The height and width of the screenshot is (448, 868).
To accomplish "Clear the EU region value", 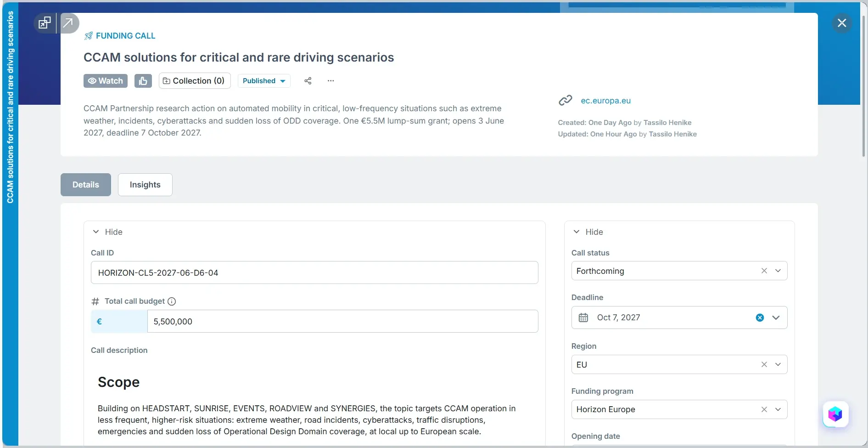I will (764, 364).
